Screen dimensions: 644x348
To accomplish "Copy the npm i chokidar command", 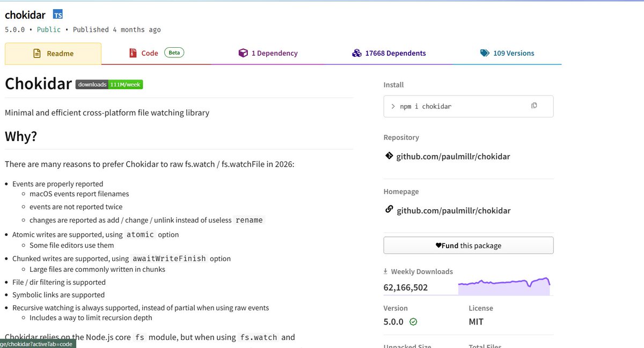I will (x=534, y=106).
